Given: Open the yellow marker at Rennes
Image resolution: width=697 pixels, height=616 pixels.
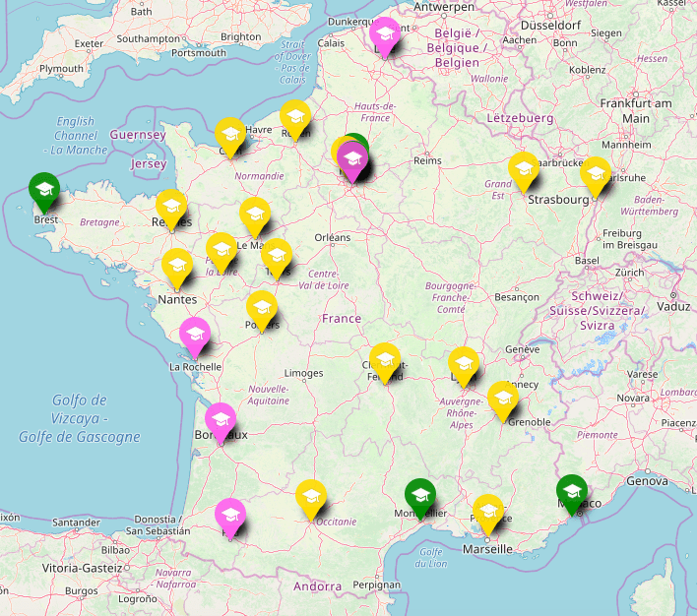Looking at the screenshot, I should pos(171,206).
